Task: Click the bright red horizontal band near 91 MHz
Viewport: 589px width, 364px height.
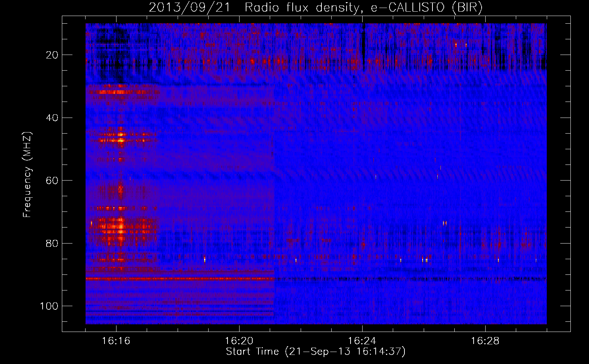Action: pyautogui.click(x=180, y=279)
